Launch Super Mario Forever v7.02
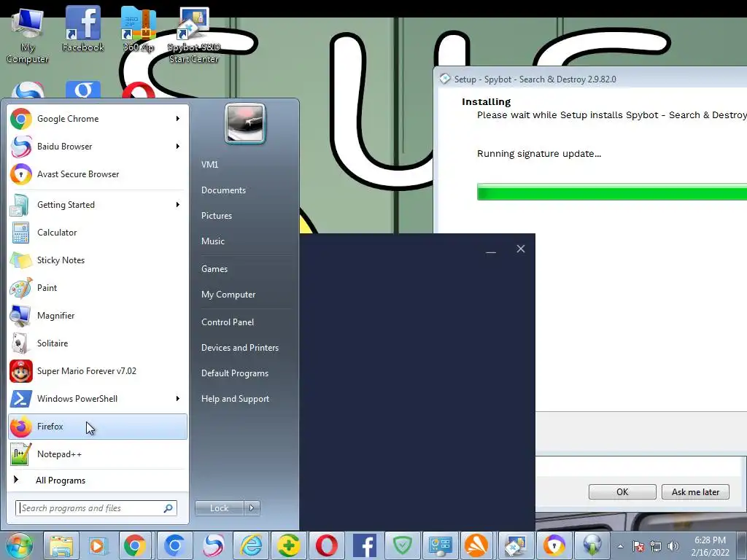The height and width of the screenshot is (560, 747). pyautogui.click(x=98, y=371)
